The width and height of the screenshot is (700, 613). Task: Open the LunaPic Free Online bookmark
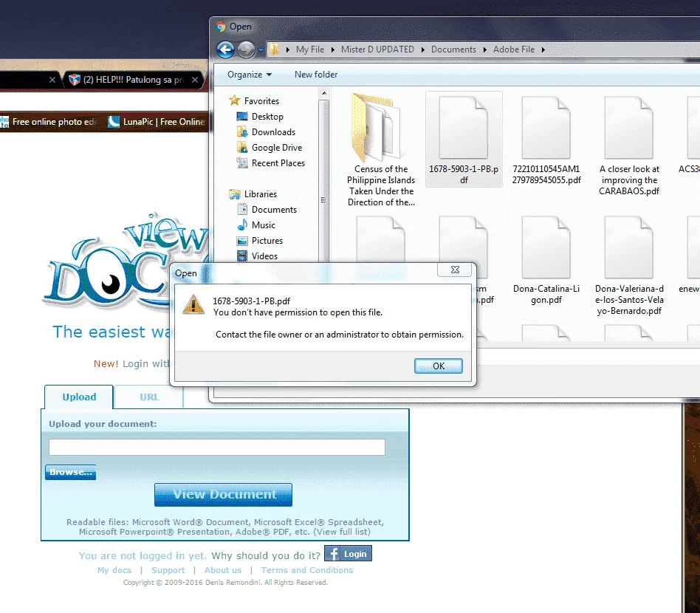(157, 122)
